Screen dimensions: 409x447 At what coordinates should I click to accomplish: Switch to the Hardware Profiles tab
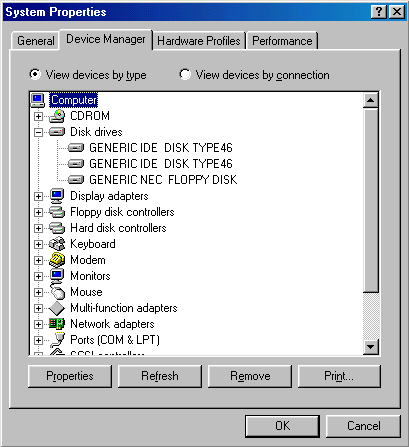[x=199, y=41]
